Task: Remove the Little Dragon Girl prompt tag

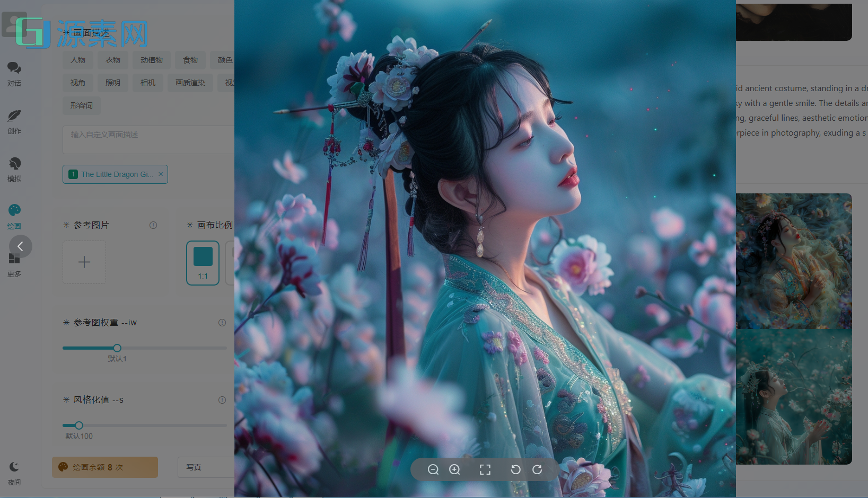Action: (161, 174)
